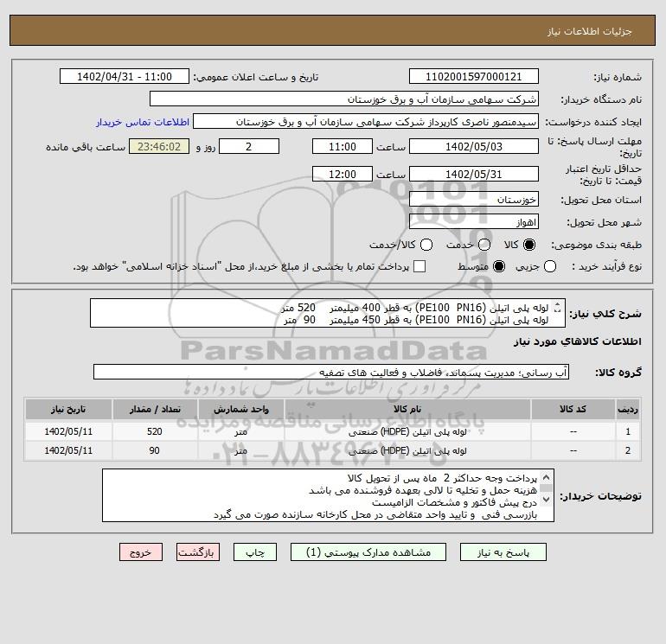Click the row 2 date 1402/05/11
666x644 pixels.
coord(68,451)
